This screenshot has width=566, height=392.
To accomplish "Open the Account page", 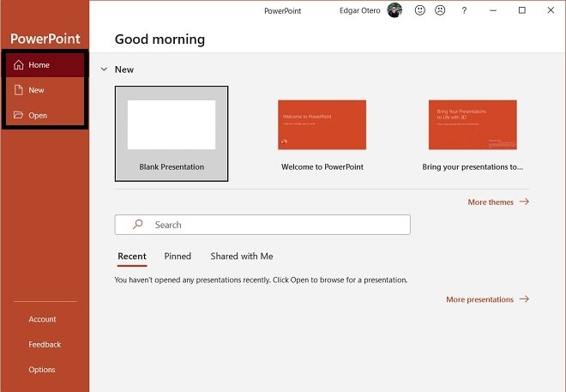I will point(42,319).
